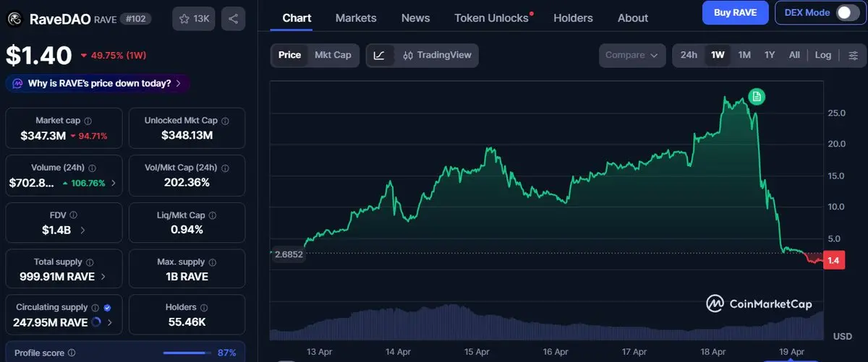Select All time range
The height and width of the screenshot is (362, 868).
[794, 55]
